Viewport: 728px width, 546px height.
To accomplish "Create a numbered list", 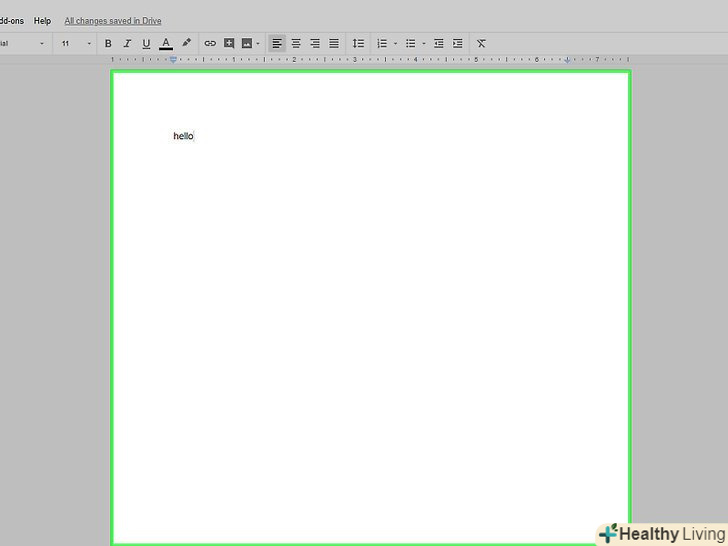I will pos(382,44).
